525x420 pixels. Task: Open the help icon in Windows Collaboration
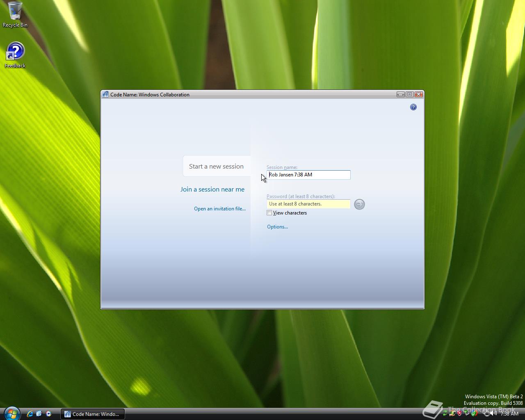coord(413,107)
